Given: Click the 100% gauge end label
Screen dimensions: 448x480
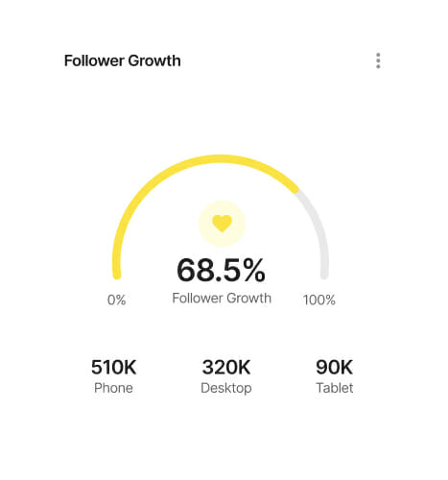Looking at the screenshot, I should tap(319, 300).
